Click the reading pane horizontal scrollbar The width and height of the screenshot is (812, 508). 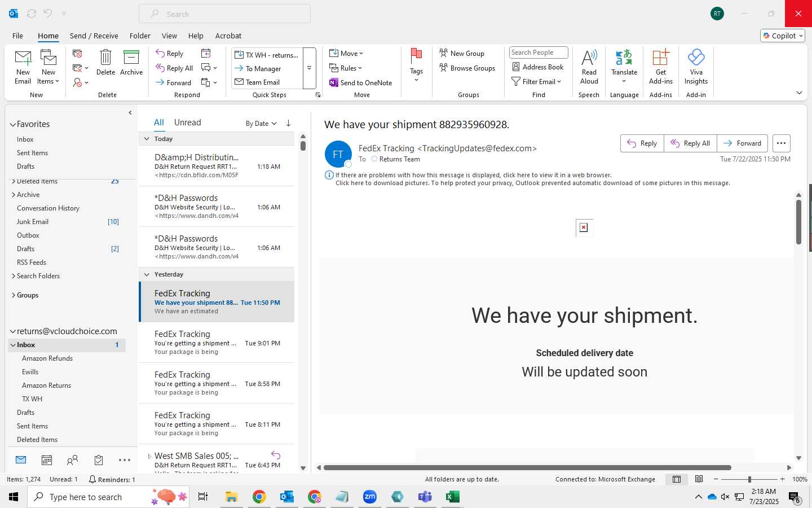point(527,467)
